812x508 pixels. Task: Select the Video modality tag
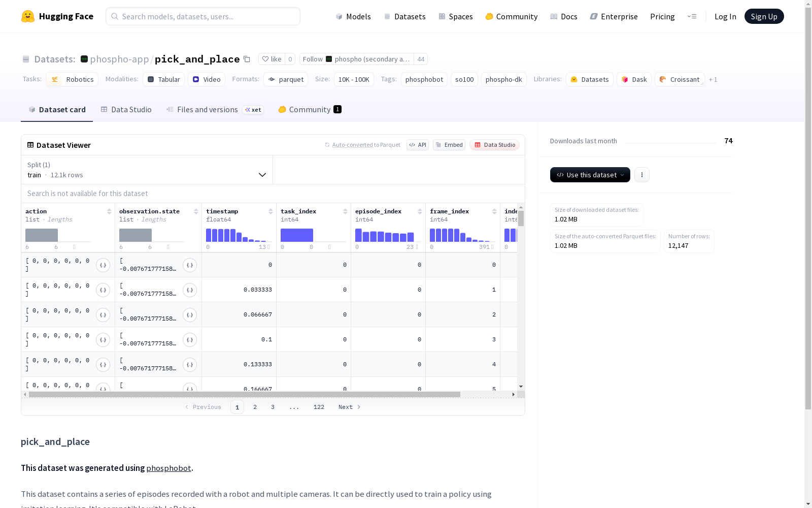click(x=207, y=79)
